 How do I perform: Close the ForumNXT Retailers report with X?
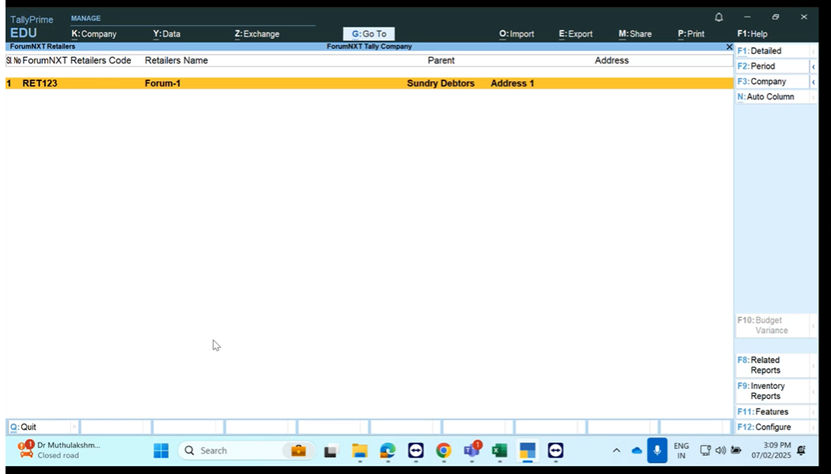click(x=729, y=47)
